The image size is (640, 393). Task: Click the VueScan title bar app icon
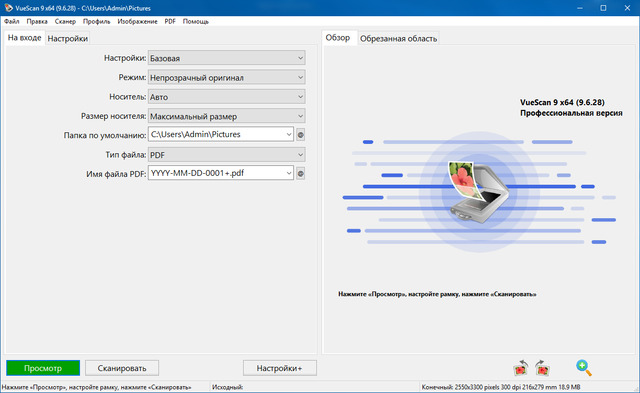tap(8, 8)
